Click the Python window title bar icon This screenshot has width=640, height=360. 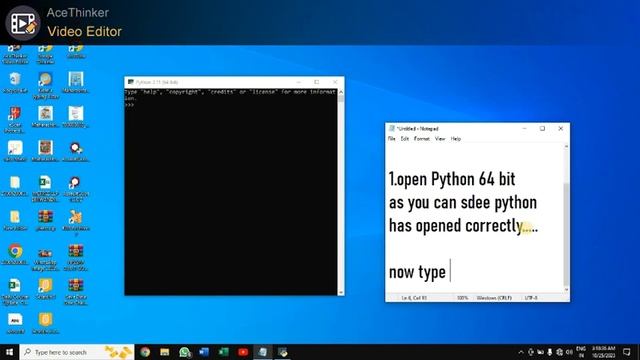click(x=131, y=82)
